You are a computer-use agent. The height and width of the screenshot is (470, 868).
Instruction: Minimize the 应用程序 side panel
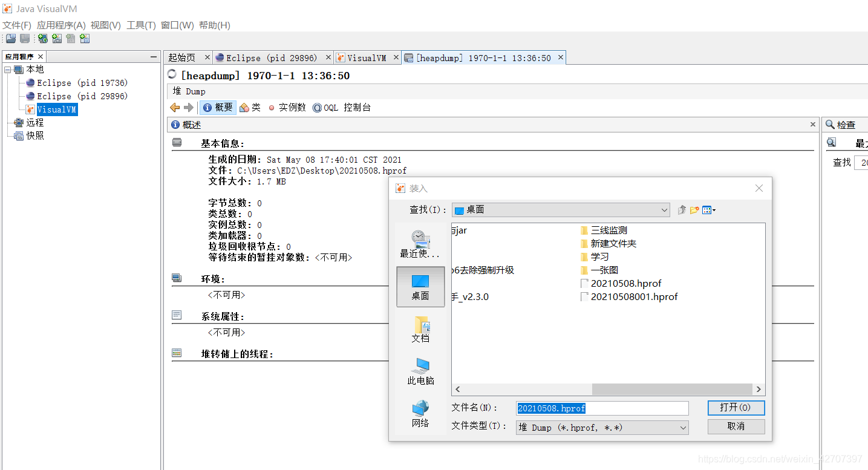(x=154, y=57)
